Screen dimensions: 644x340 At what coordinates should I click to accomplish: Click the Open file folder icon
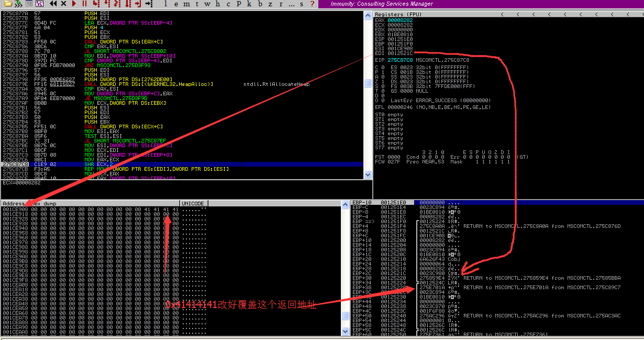(4, 4)
